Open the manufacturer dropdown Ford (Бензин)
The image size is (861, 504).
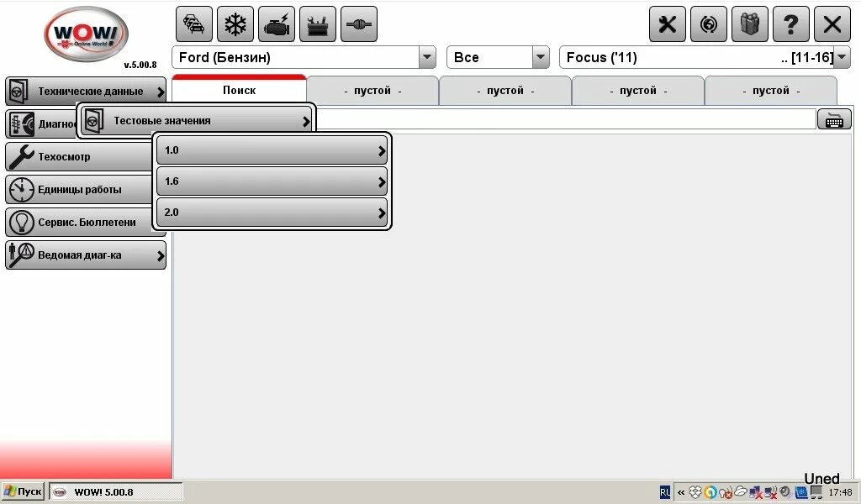tap(304, 57)
